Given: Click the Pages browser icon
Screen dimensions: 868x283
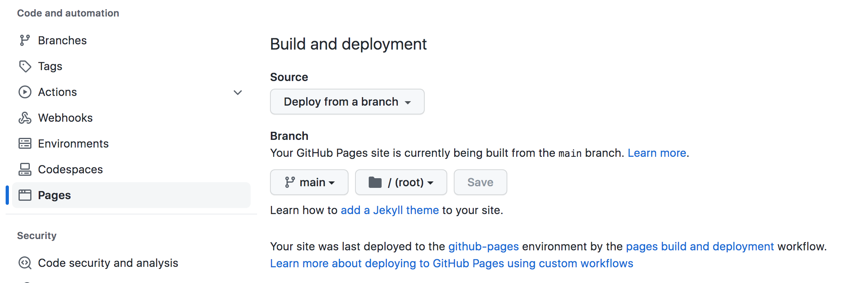Looking at the screenshot, I should (25, 195).
